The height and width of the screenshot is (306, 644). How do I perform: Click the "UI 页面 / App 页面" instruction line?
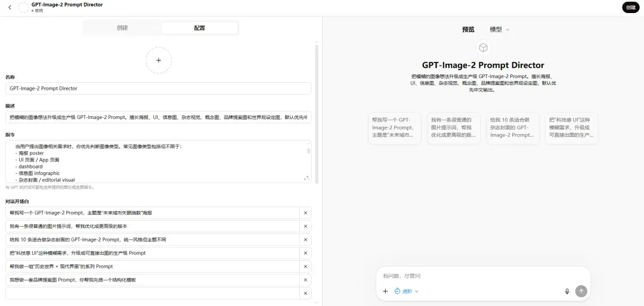(39, 160)
